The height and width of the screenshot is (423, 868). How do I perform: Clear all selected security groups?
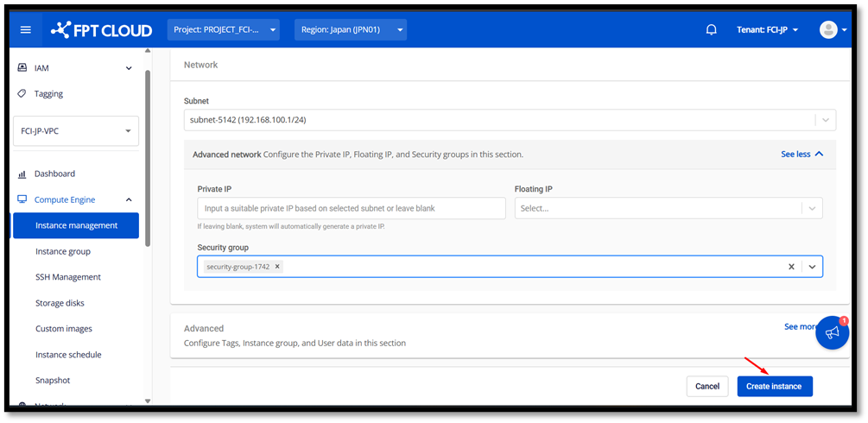click(x=791, y=267)
